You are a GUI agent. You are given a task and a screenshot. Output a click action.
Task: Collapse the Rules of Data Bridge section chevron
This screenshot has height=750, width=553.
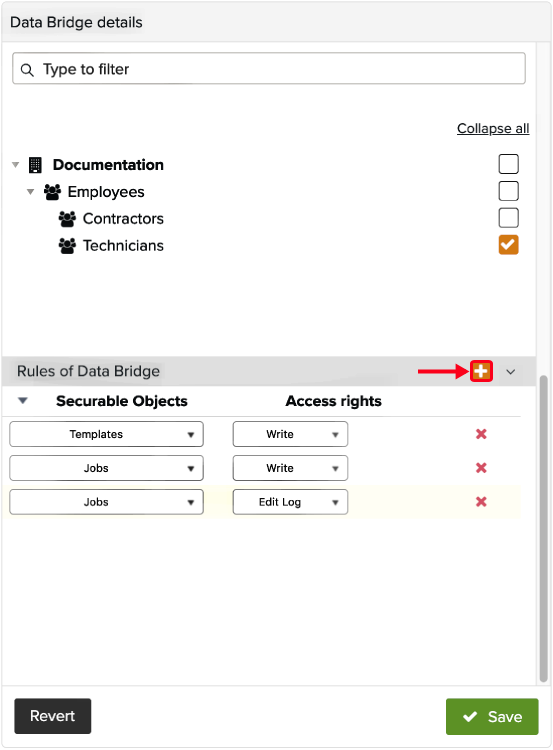tap(510, 372)
